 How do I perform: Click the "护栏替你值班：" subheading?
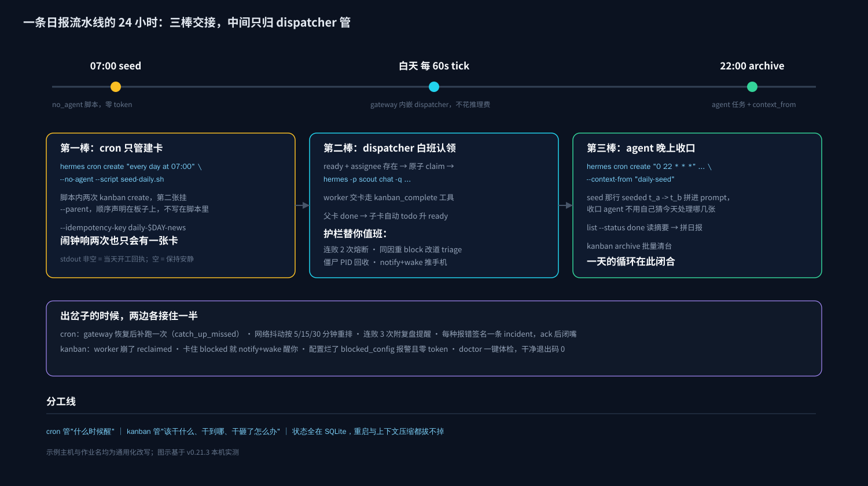click(x=355, y=234)
